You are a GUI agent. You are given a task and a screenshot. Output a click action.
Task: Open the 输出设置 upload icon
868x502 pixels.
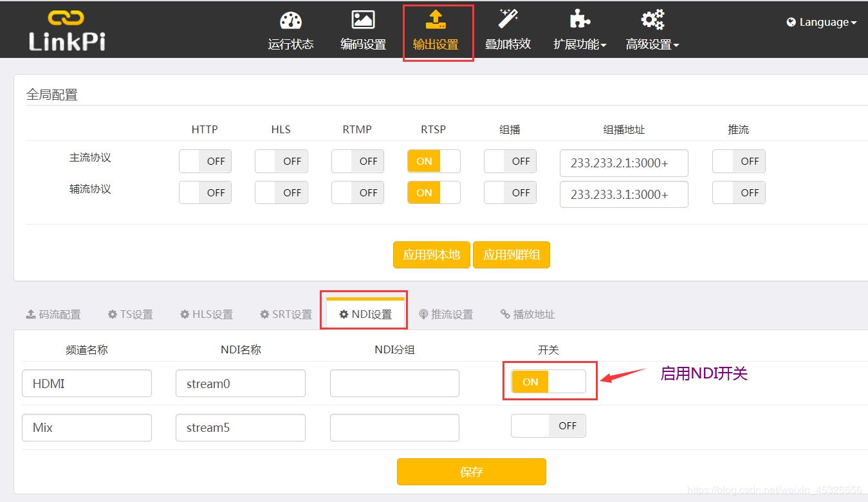436,20
